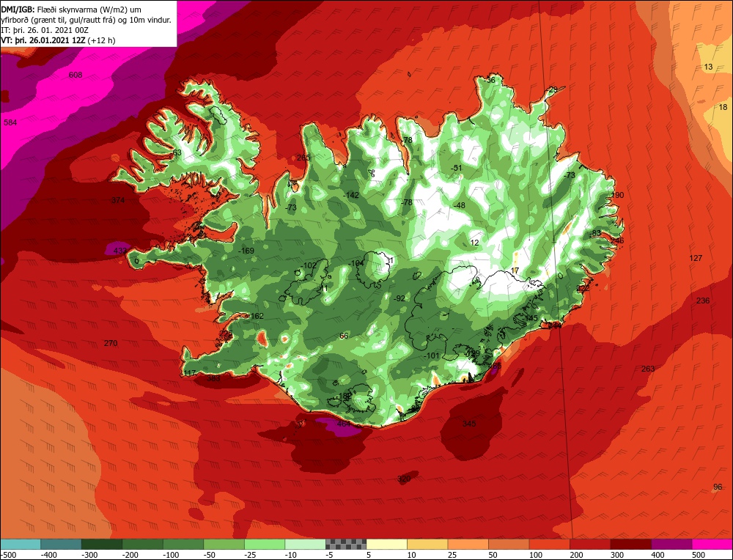Viewport: 733px width, 560px height.
Task: Click the orange-red legend swatch between 100 and 200
Action: click(x=550, y=544)
